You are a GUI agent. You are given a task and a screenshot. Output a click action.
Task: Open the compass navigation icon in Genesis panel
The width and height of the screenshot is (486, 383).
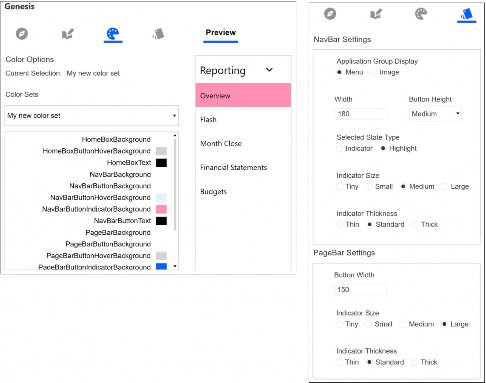22,34
